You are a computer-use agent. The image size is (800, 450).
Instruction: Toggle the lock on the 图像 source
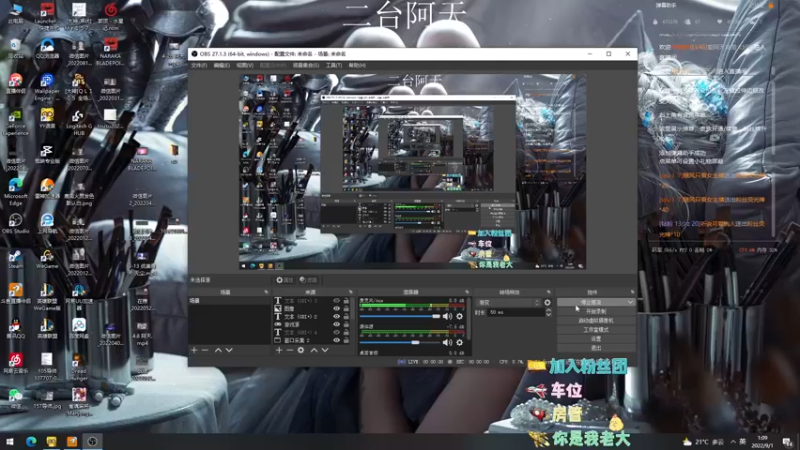(x=346, y=309)
